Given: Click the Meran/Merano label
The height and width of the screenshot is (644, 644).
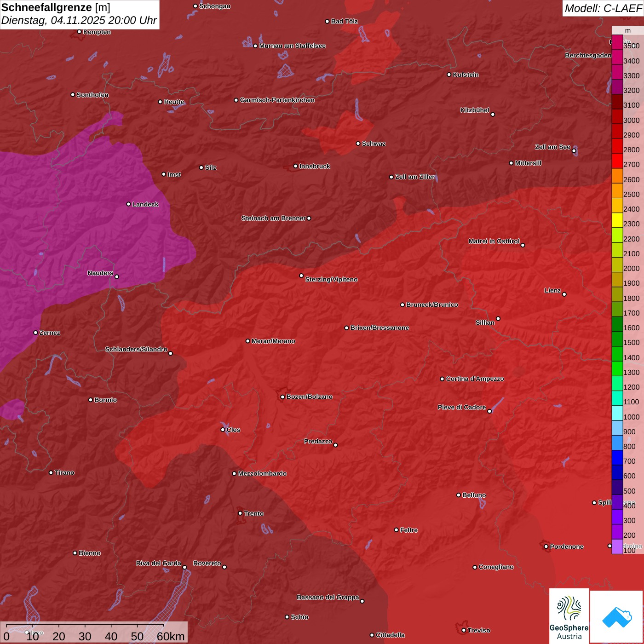Looking at the screenshot, I should 274,341.
